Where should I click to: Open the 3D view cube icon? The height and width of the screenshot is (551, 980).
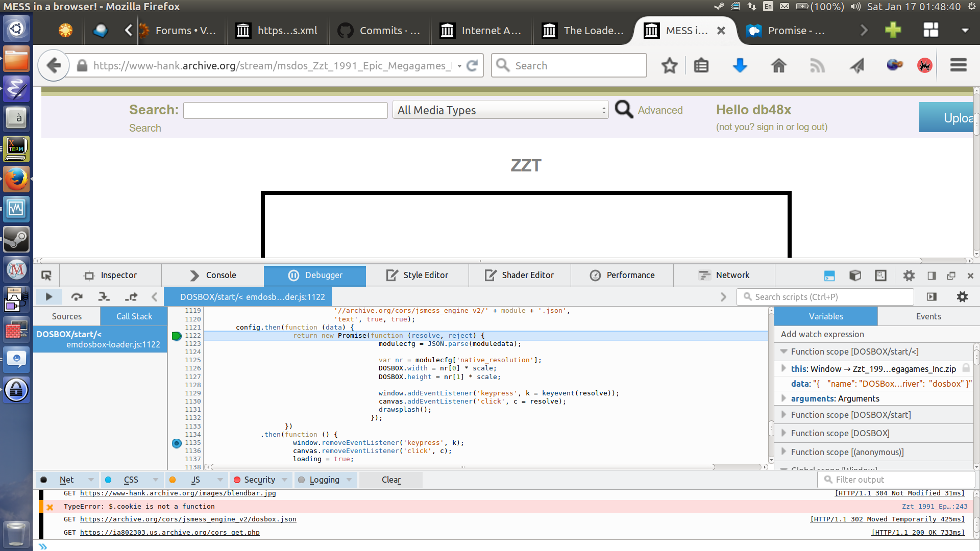pos(855,275)
